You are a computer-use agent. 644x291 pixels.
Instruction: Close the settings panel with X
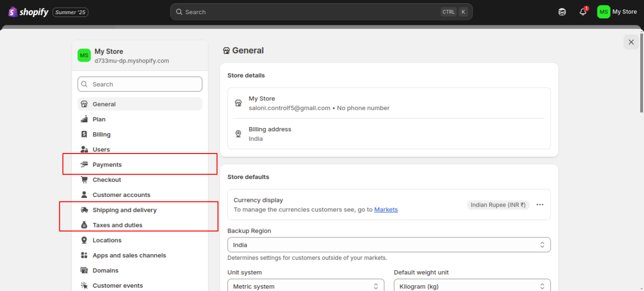tap(631, 42)
